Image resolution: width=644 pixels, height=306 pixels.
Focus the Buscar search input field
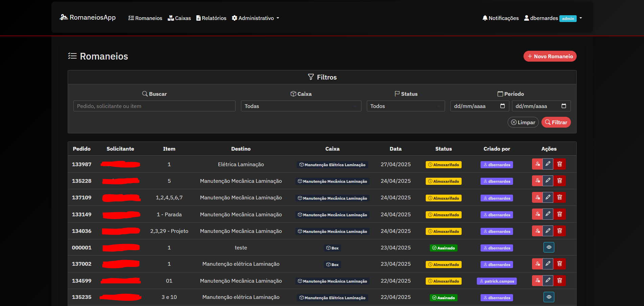click(x=154, y=106)
